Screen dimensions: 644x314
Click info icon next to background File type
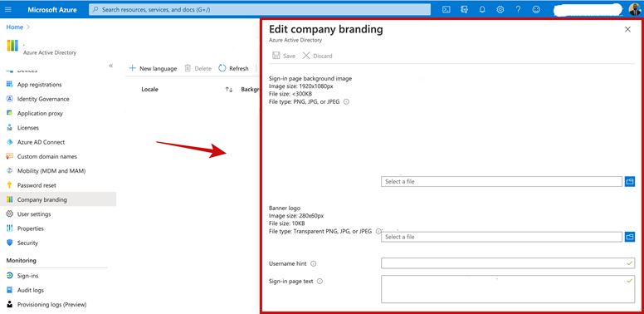(x=346, y=102)
